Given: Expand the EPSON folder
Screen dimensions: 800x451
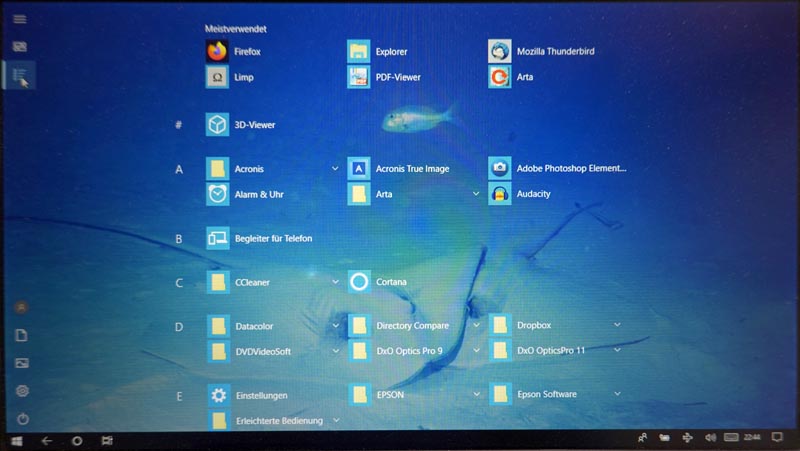Looking at the screenshot, I should coord(477,394).
